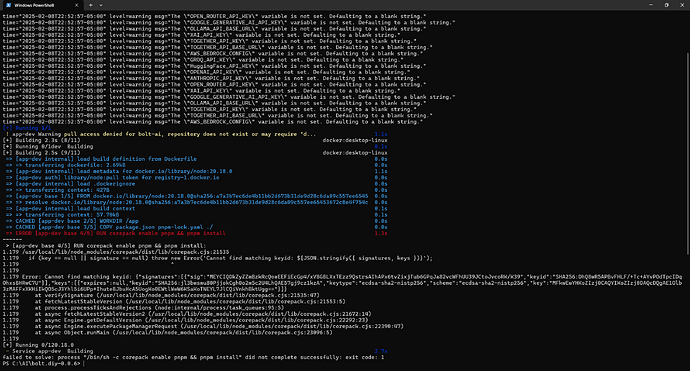Close the Windows PowerShell tab
690x371 pixels.
click(76, 5)
